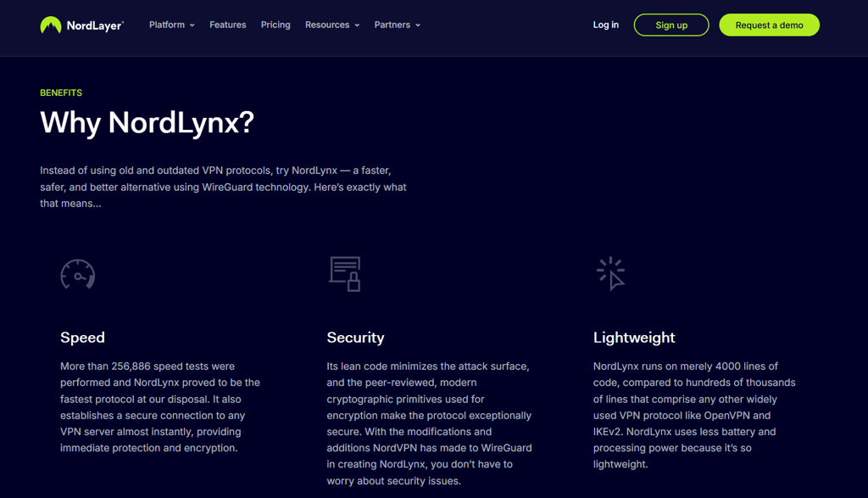868x498 pixels.
Task: Expand the Resources dropdown menu
Action: (x=332, y=25)
